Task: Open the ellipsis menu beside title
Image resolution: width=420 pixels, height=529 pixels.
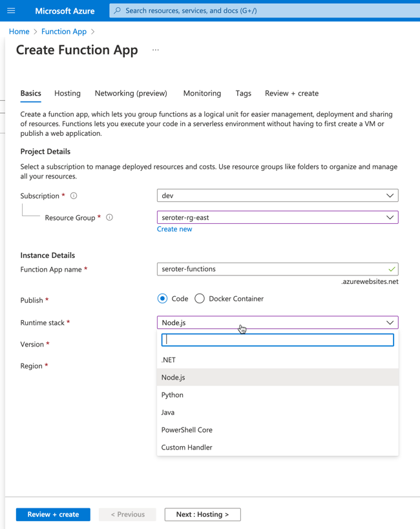Action: click(x=156, y=50)
